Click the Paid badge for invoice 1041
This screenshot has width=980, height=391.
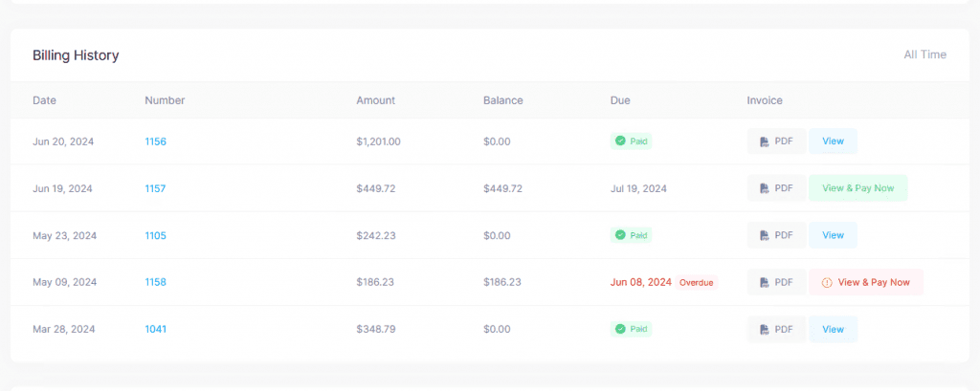click(x=632, y=329)
